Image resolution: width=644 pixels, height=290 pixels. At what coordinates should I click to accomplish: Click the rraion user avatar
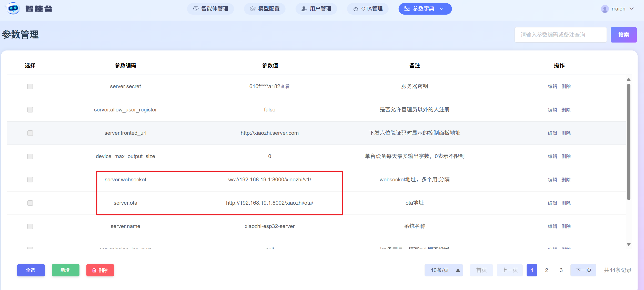pos(605,9)
